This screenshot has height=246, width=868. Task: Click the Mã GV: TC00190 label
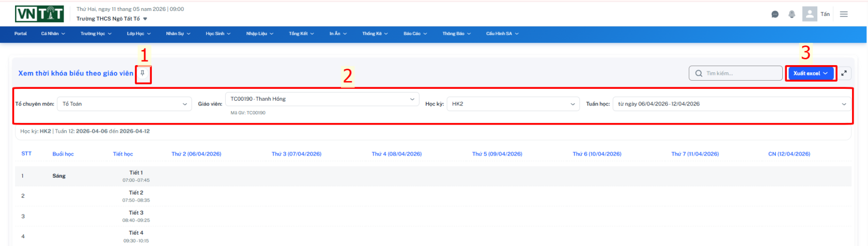(248, 113)
